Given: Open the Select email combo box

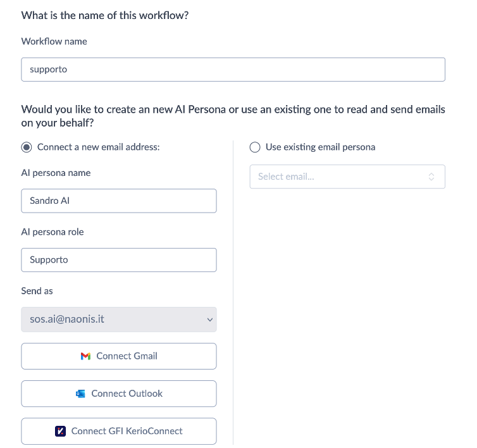Looking at the screenshot, I should (x=347, y=177).
